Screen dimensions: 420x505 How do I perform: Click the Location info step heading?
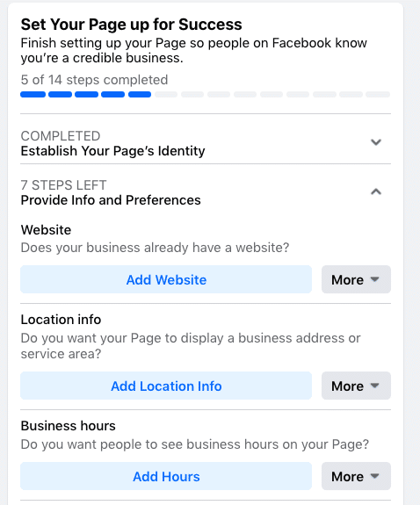pyautogui.click(x=61, y=320)
